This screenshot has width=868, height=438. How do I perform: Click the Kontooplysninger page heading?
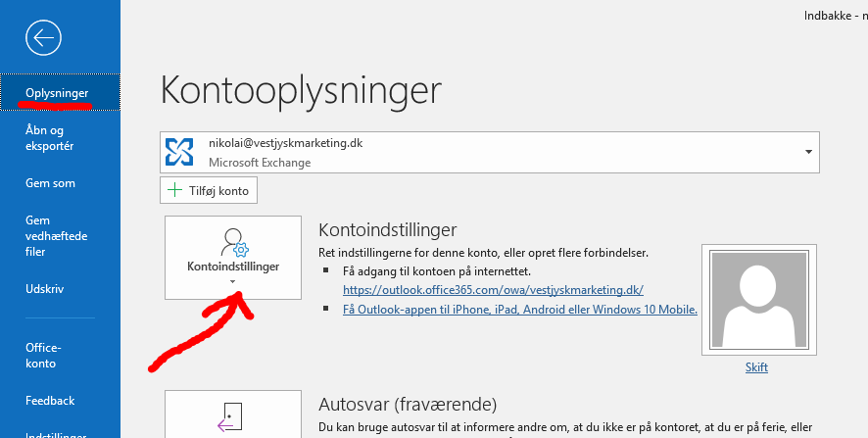coord(301,89)
